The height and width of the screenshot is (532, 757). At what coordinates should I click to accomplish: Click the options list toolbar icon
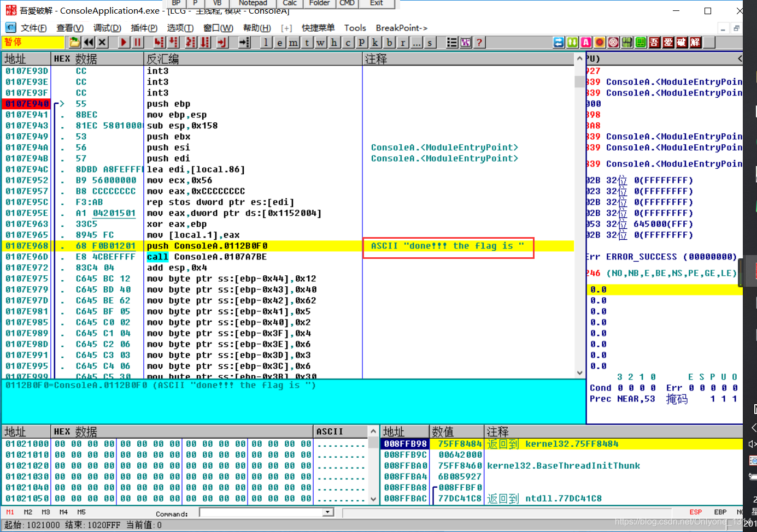(452, 42)
